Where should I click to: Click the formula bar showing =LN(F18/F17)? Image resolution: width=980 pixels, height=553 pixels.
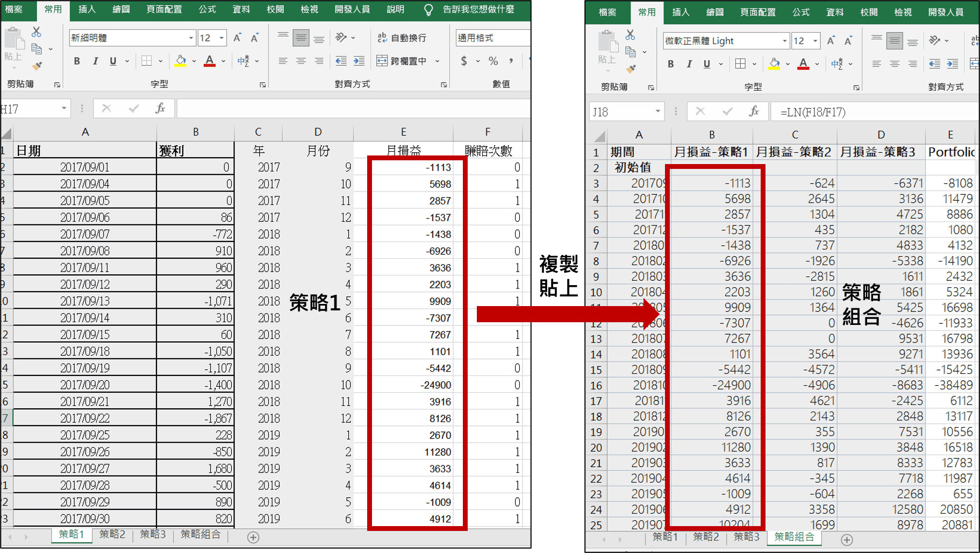tap(871, 112)
